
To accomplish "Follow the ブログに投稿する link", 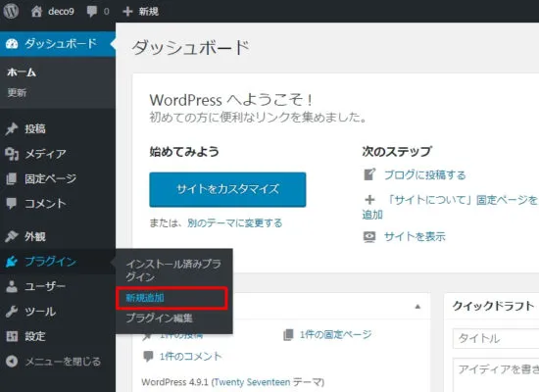I will (425, 174).
